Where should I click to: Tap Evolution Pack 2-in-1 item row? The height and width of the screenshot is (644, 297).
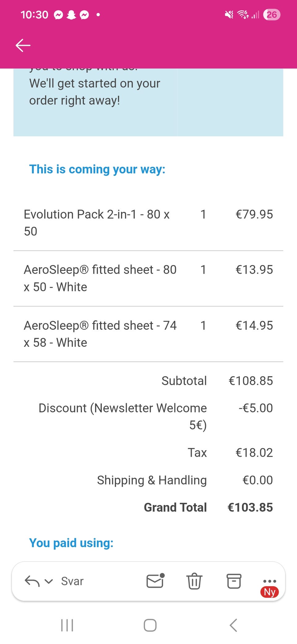tap(97, 223)
